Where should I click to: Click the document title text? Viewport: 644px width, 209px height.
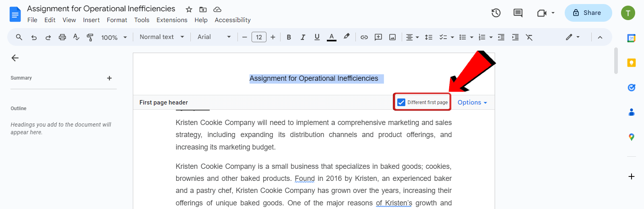click(101, 8)
